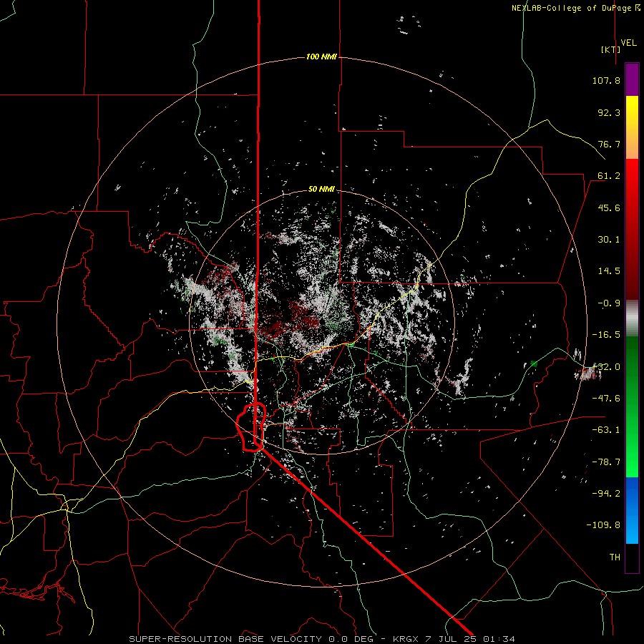Image resolution: width=644 pixels, height=644 pixels.
Task: Click the -47.6 legend value
Action: pos(606,399)
